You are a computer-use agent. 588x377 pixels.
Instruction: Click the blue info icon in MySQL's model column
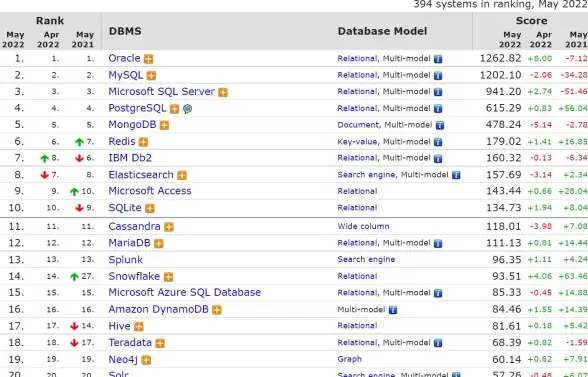coord(438,76)
